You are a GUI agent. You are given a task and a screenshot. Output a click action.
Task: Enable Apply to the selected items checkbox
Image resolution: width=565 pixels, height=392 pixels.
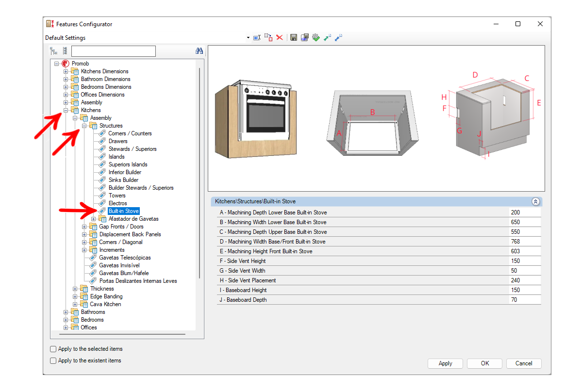(x=53, y=349)
